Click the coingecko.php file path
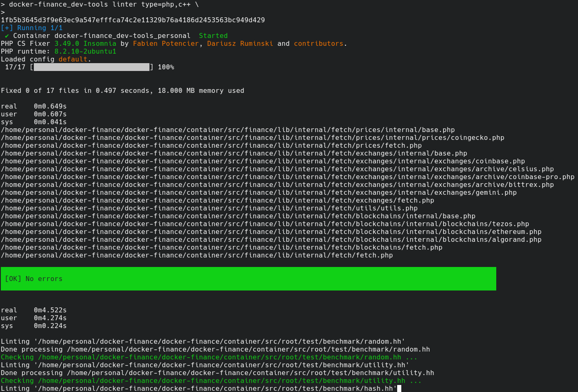 [252, 138]
